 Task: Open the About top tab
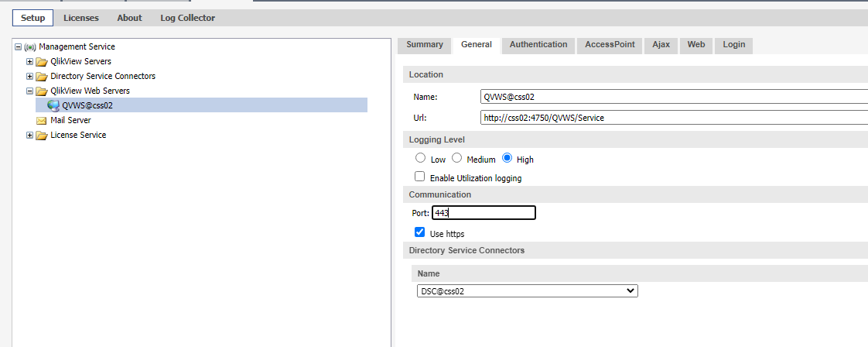129,18
